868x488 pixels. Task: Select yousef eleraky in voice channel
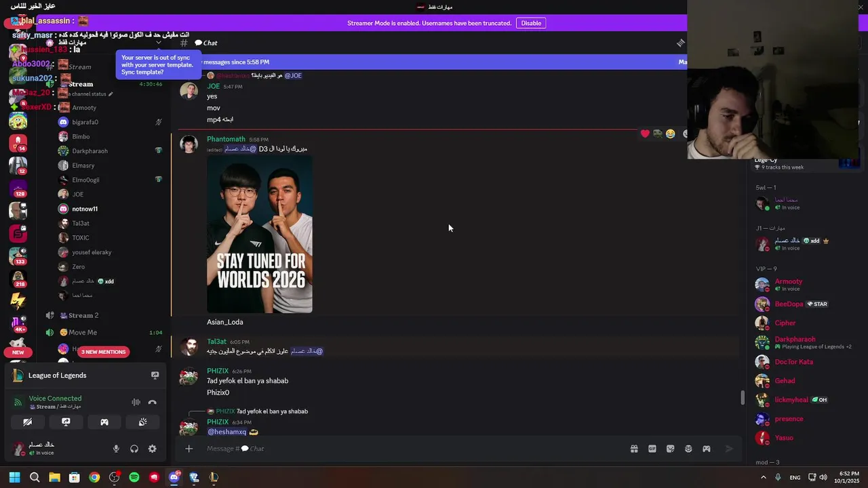click(92, 252)
